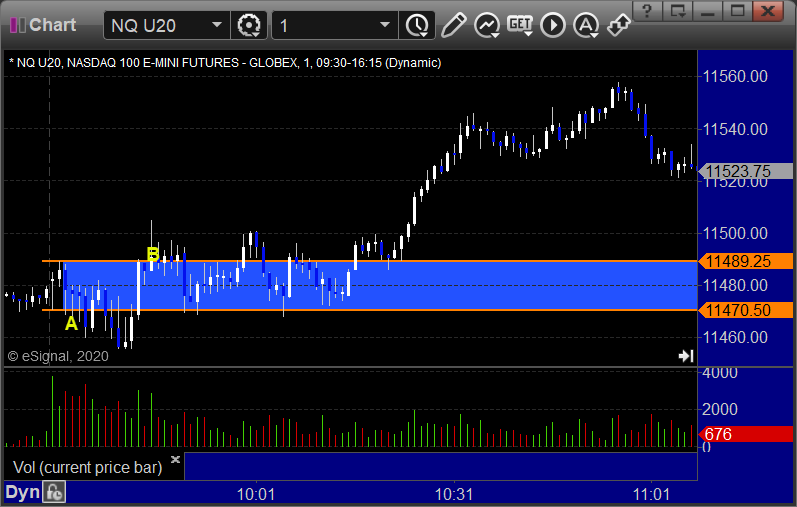Select the yellow A annotation label
797x507 pixels.
71,323
